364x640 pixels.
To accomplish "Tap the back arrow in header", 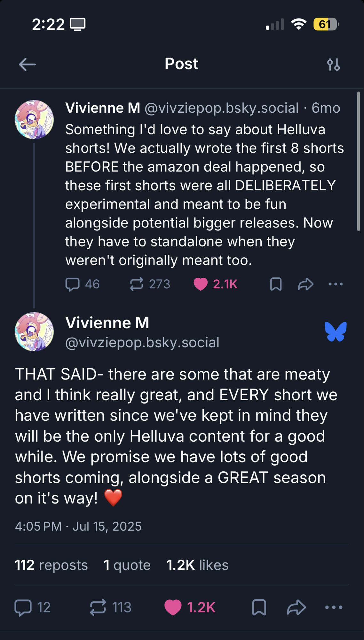I will [27, 64].
